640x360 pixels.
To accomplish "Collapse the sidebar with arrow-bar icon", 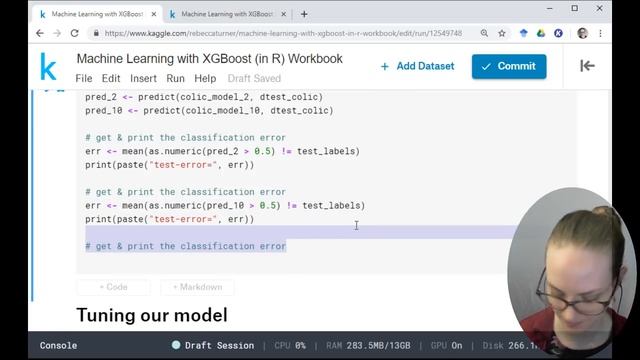I will (587, 66).
